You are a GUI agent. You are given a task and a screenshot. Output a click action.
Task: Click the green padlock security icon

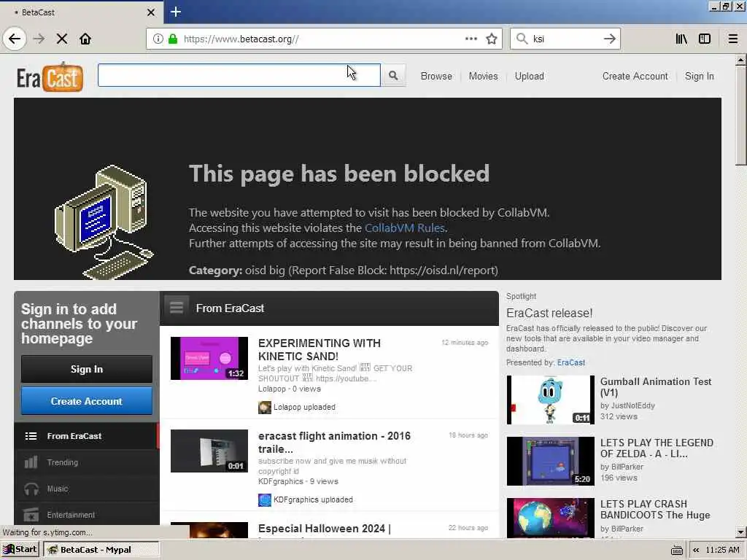pos(172,39)
